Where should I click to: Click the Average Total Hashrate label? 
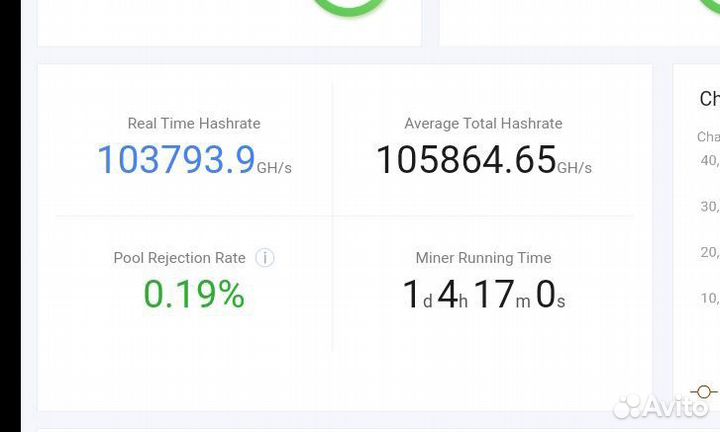tap(483, 124)
